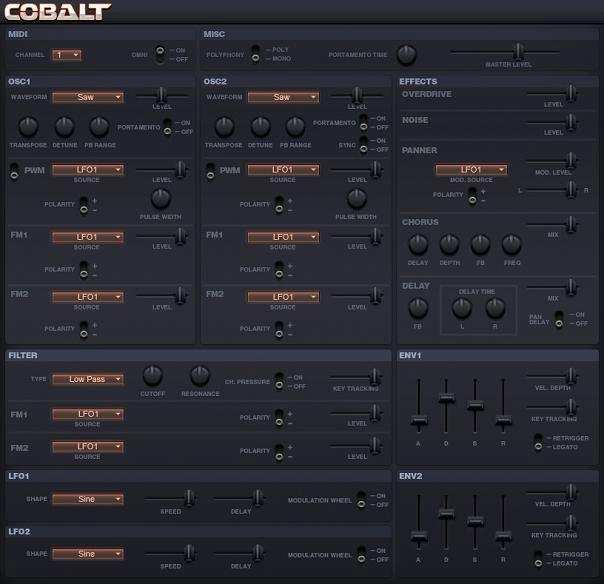Click the OSC2 Detune knob
Image resolution: width=604 pixels, height=584 pixels.
point(261,127)
